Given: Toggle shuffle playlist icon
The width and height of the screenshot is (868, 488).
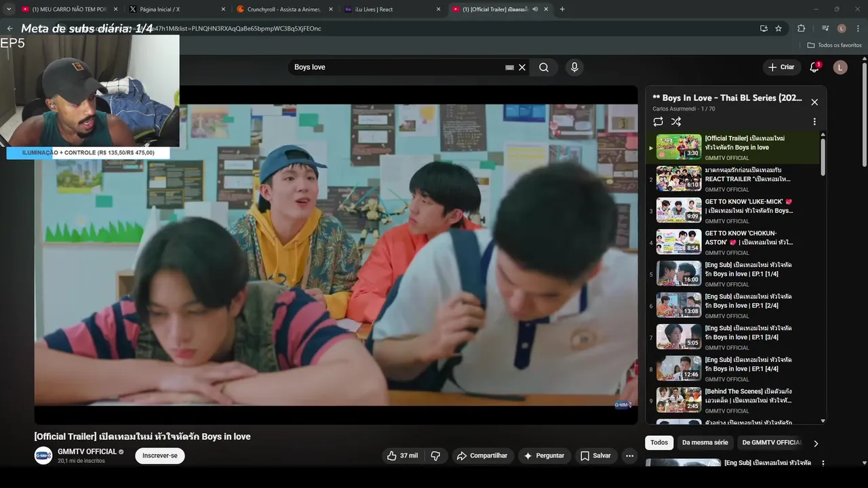Looking at the screenshot, I should (676, 122).
